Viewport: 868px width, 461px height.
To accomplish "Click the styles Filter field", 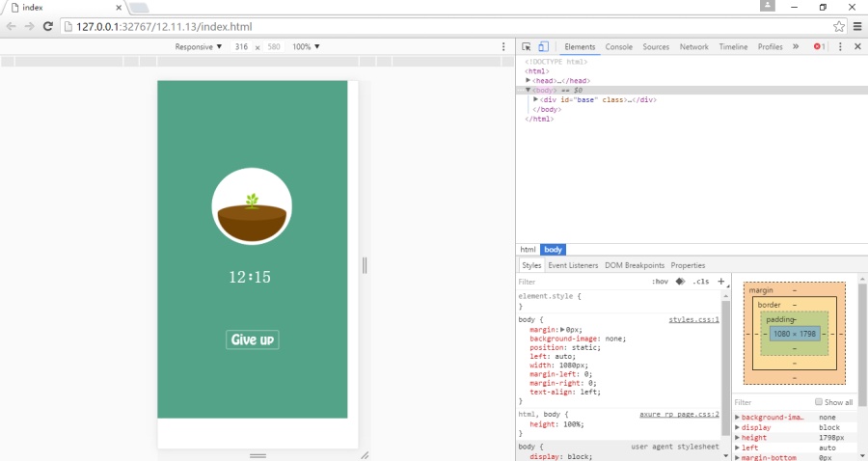I will [x=582, y=282].
